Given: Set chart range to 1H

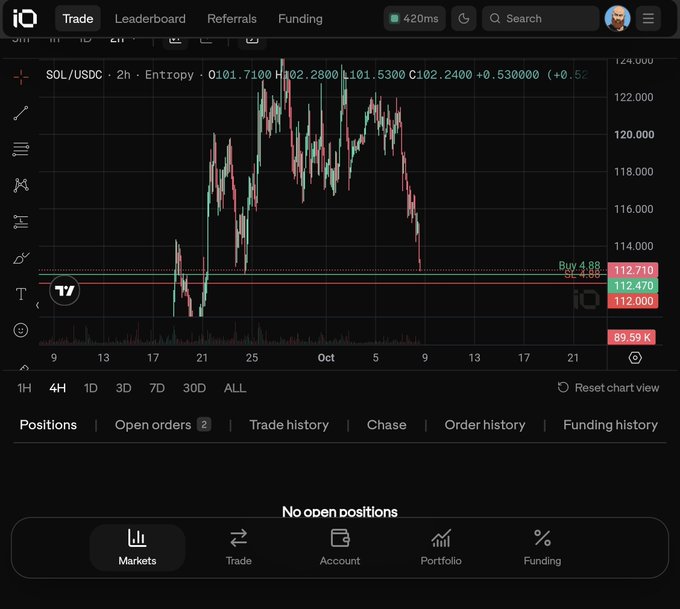Looking at the screenshot, I should click(24, 388).
